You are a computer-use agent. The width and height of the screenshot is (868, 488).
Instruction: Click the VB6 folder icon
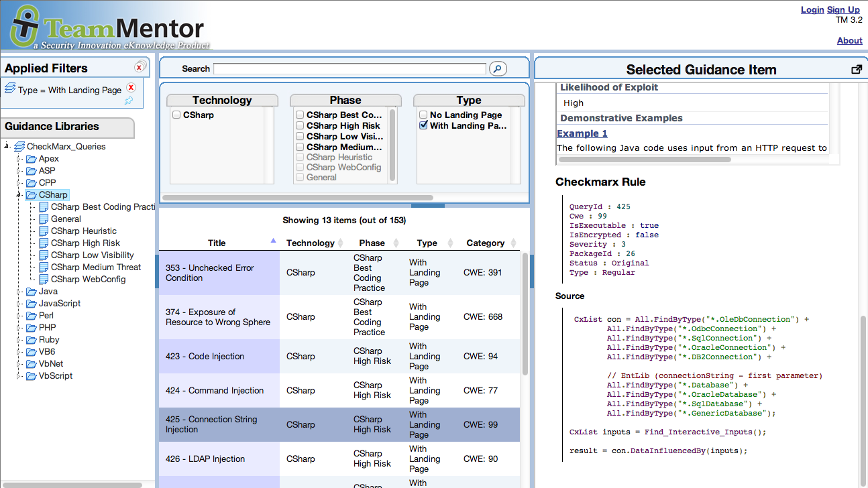click(32, 352)
